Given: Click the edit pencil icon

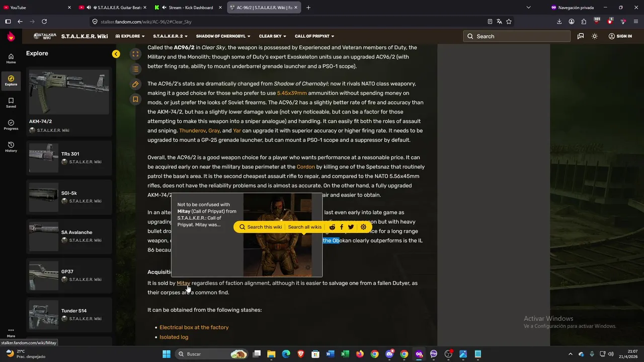Looking at the screenshot, I should click(135, 84).
